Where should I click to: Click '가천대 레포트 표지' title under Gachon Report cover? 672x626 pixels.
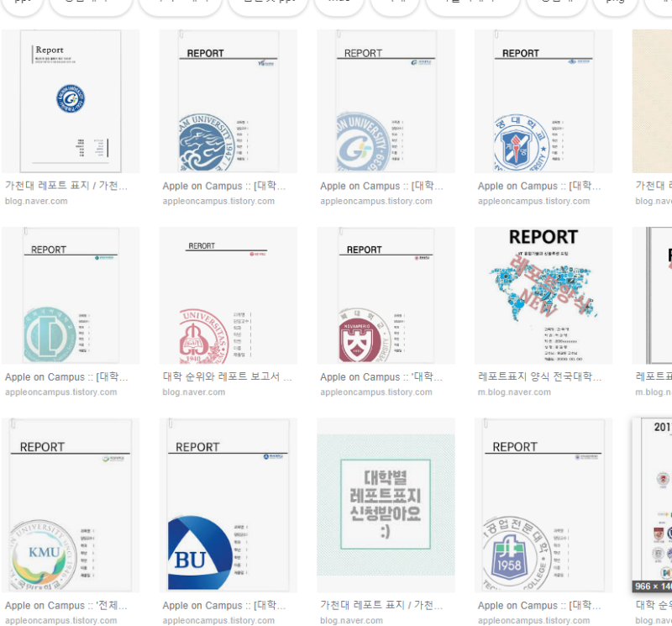click(66, 186)
